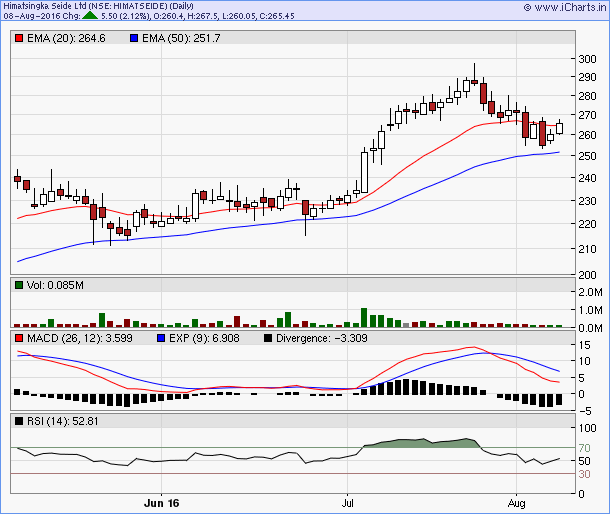Image resolution: width=610 pixels, height=514 pixels.
Task: Click the Divergence: -3.309 label
Action: coord(321,338)
